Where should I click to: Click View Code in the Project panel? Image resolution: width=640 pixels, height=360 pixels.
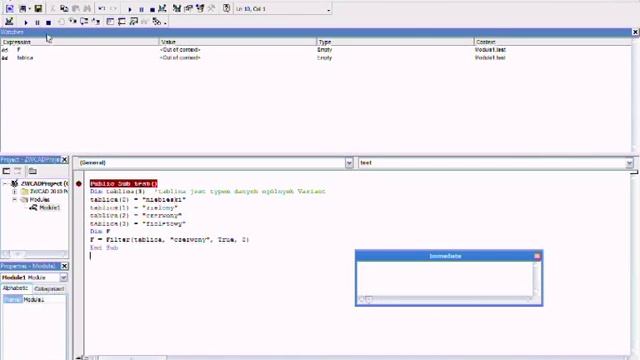tap(6, 171)
